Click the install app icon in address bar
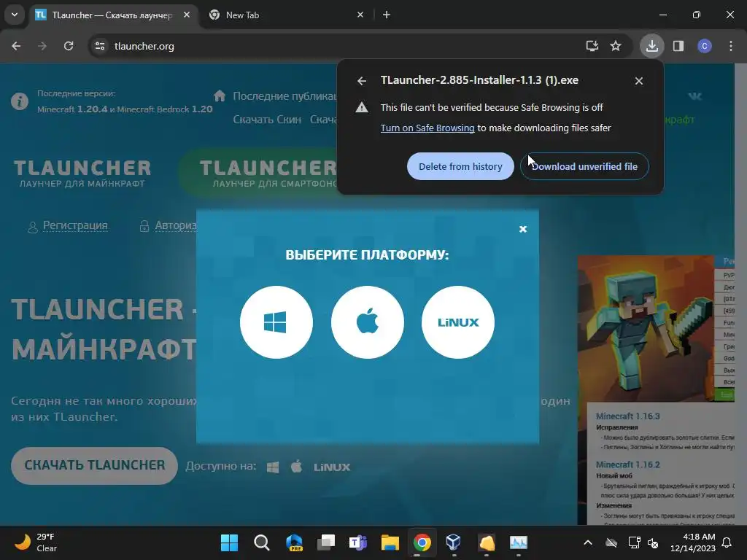This screenshot has height=560, width=747. (592, 46)
